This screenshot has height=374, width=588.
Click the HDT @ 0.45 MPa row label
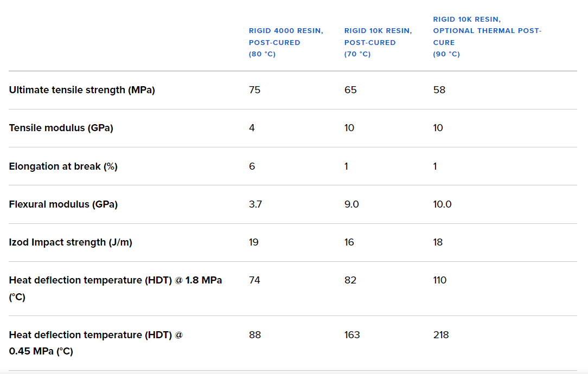click(x=95, y=343)
